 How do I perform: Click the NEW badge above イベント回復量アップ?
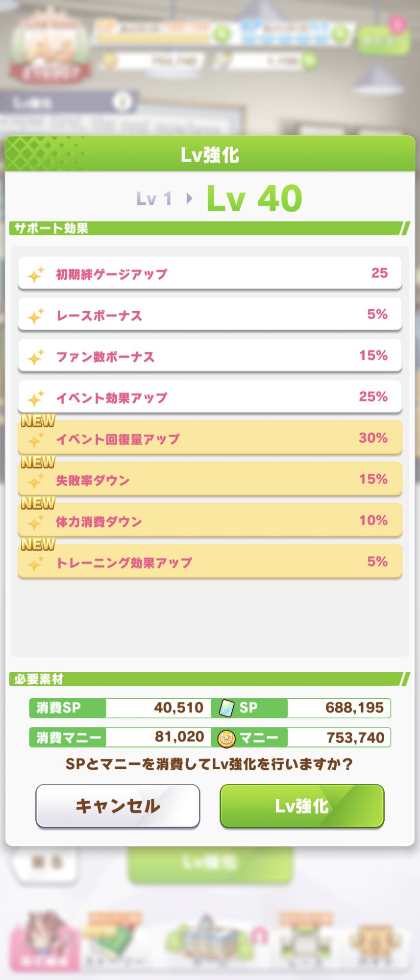(x=38, y=421)
